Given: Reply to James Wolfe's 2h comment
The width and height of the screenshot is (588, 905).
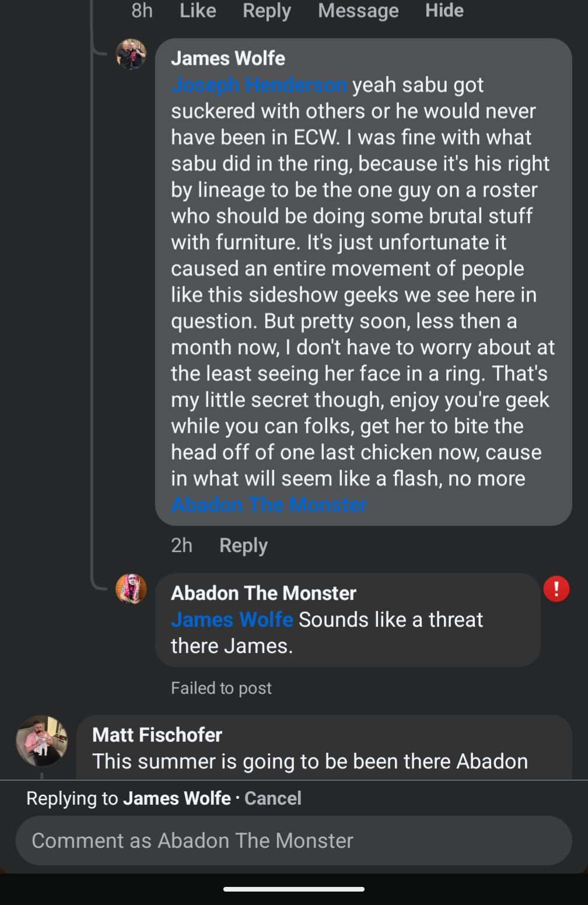Looking at the screenshot, I should 243,546.
